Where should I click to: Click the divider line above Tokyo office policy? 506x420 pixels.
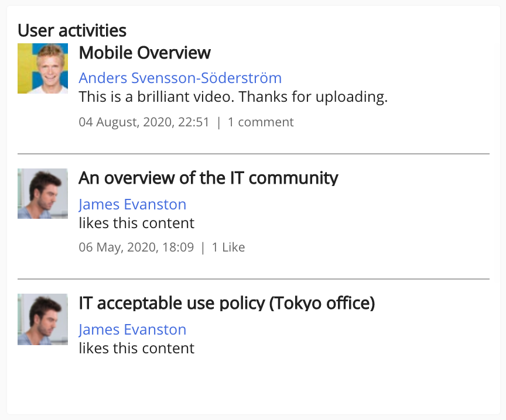point(253,279)
